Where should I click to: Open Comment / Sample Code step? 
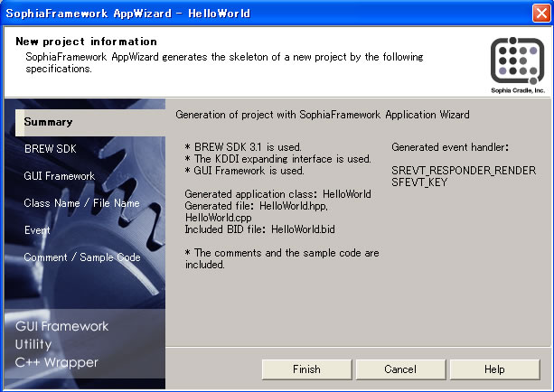tap(82, 257)
